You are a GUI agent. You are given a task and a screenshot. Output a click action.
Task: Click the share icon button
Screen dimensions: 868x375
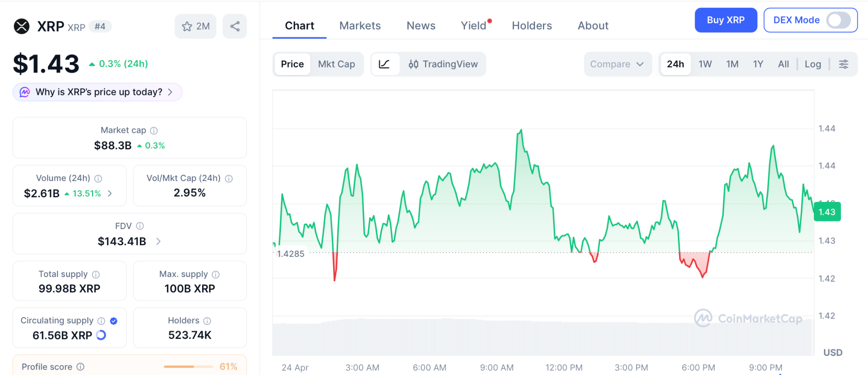point(235,26)
